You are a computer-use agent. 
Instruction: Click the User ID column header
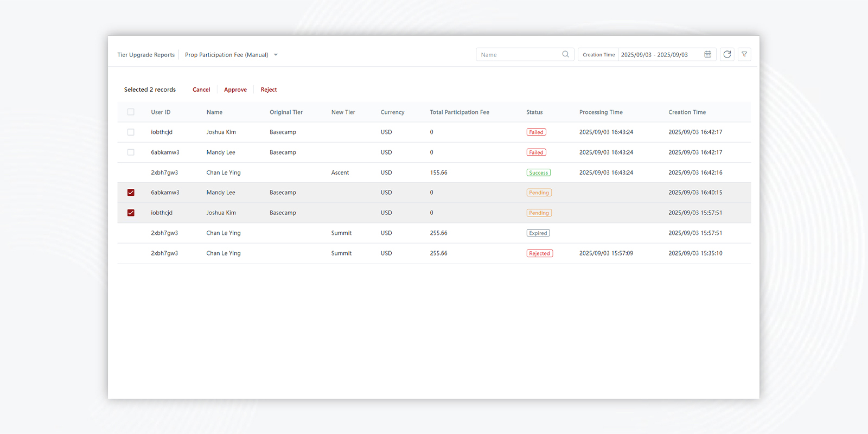coord(161,112)
